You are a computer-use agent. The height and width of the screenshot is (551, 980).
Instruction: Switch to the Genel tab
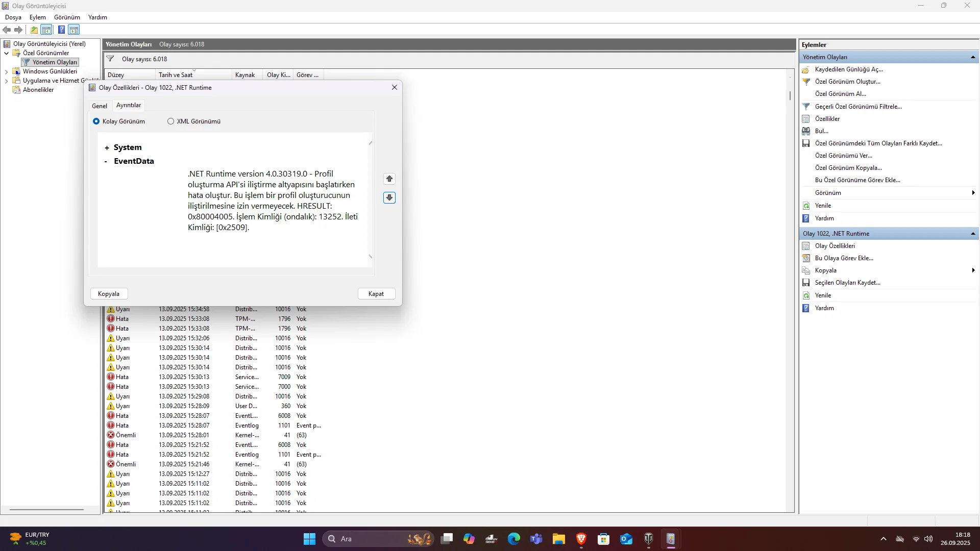(100, 106)
